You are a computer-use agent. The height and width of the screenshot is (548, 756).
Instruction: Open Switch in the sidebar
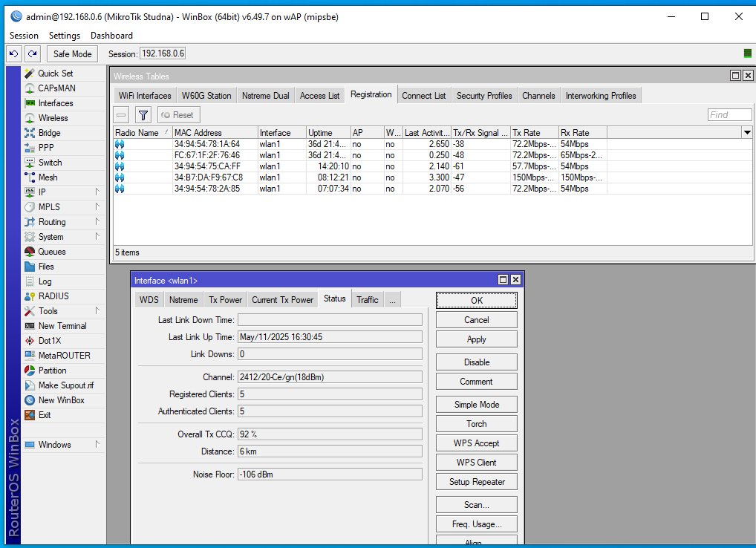[x=63, y=163]
